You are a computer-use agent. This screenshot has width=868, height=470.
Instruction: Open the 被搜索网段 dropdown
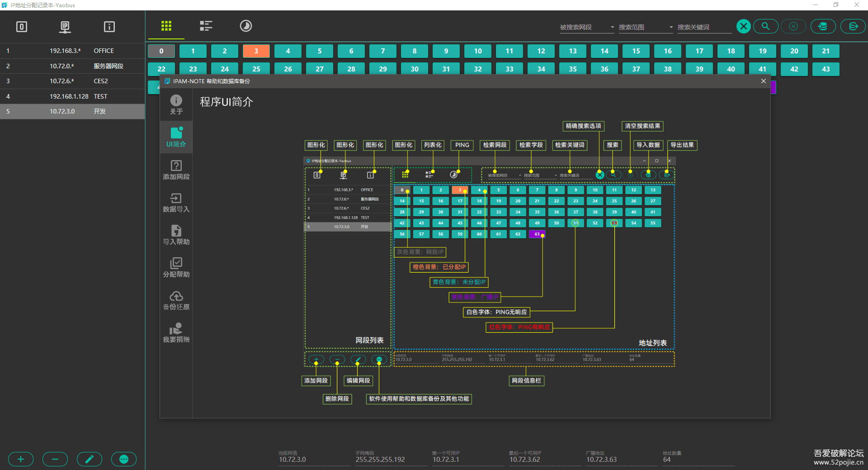587,27
